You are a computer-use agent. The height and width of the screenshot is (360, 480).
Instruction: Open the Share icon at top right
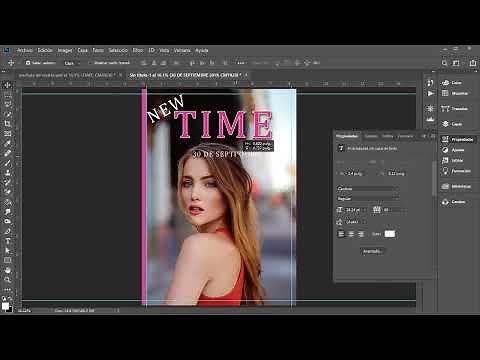(473, 63)
